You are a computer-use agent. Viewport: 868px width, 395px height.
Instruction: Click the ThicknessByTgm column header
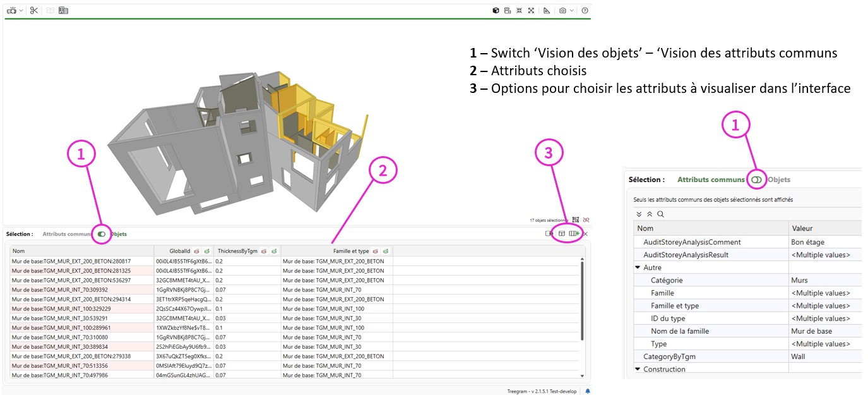[236, 251]
